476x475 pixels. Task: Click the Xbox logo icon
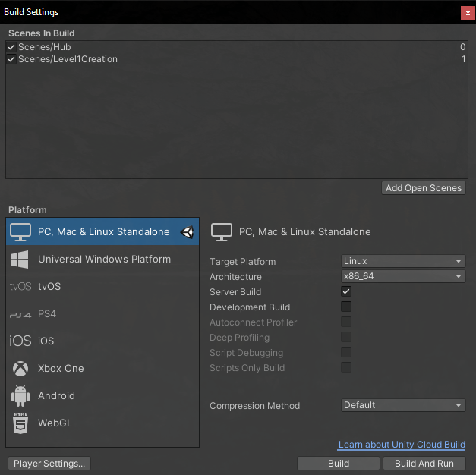point(20,369)
